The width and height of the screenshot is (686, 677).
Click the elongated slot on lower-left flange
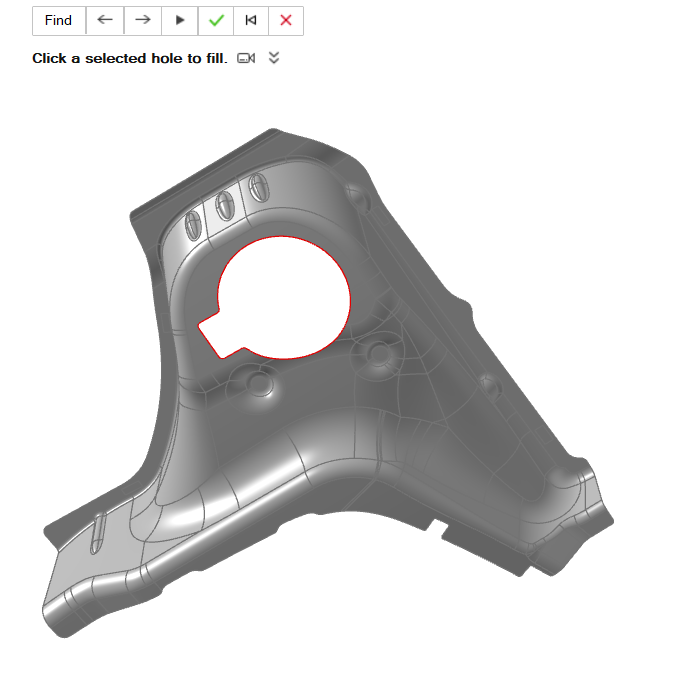(x=98, y=529)
